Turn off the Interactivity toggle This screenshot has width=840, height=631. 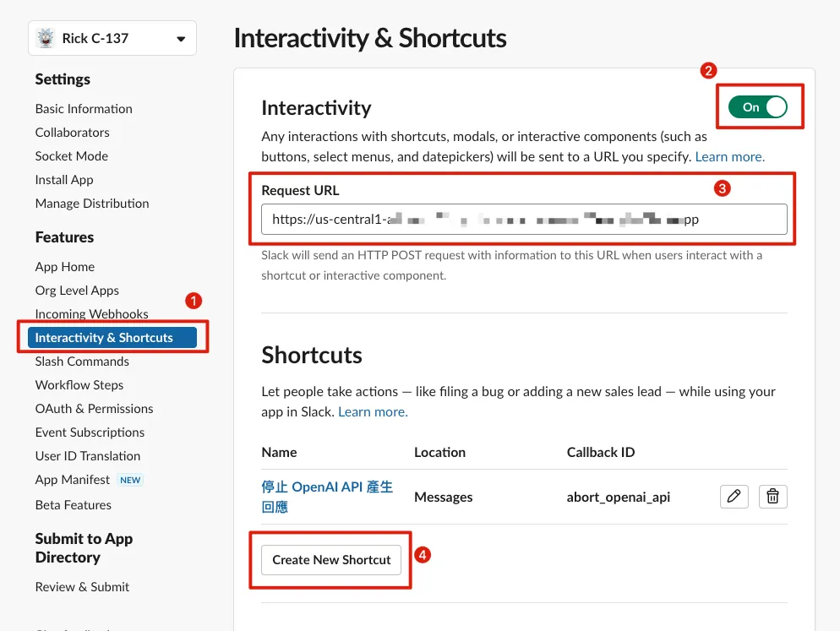coord(758,107)
